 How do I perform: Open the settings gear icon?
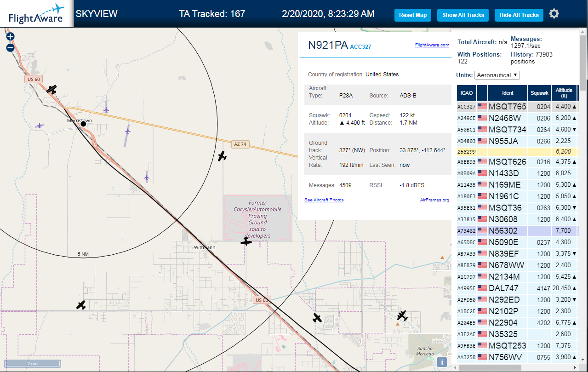click(554, 14)
